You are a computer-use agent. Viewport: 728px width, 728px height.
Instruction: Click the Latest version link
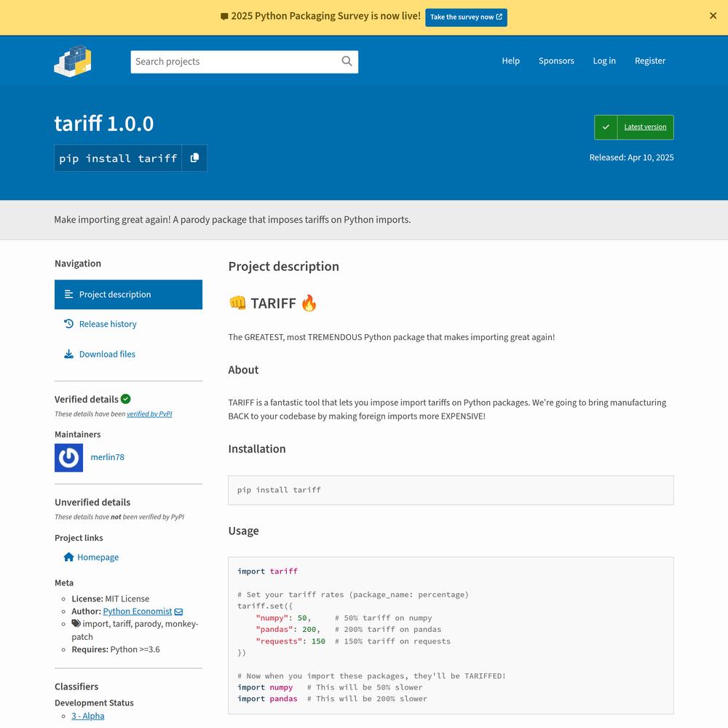click(x=645, y=127)
